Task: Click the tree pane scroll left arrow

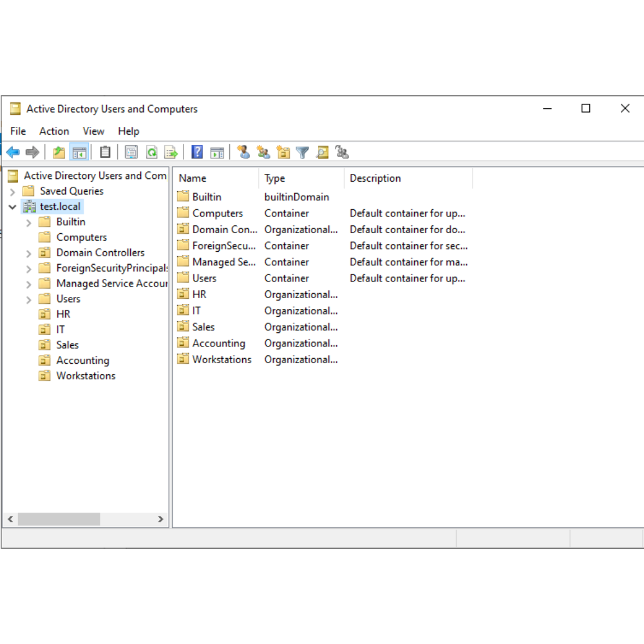Action: coord(11,519)
